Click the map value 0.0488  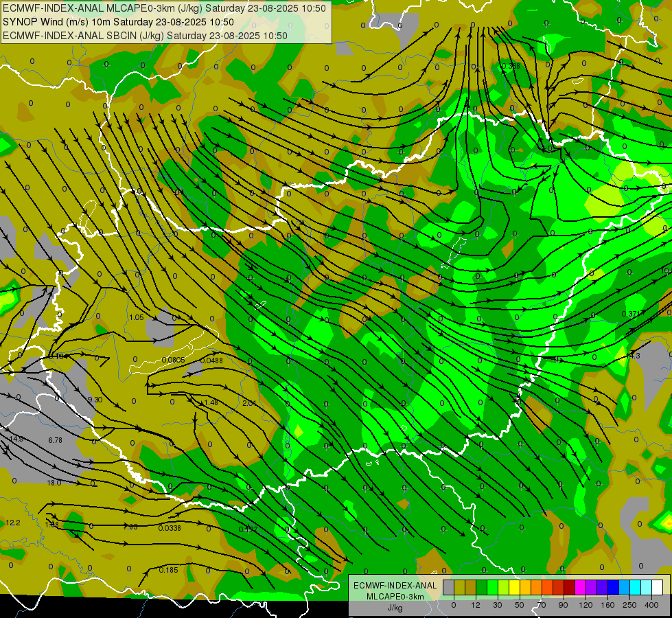pos(211,360)
